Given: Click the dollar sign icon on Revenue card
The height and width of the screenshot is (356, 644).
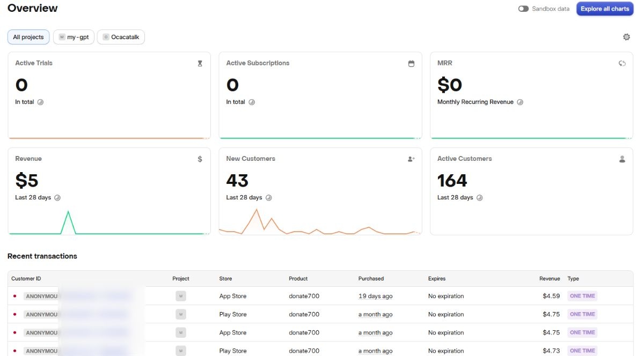Looking at the screenshot, I should 200,159.
